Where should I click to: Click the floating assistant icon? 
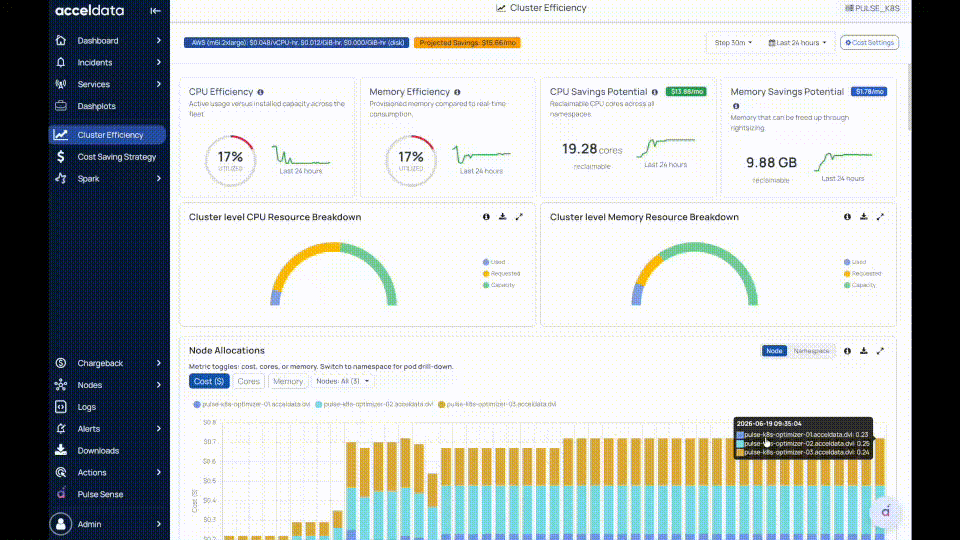[x=885, y=512]
